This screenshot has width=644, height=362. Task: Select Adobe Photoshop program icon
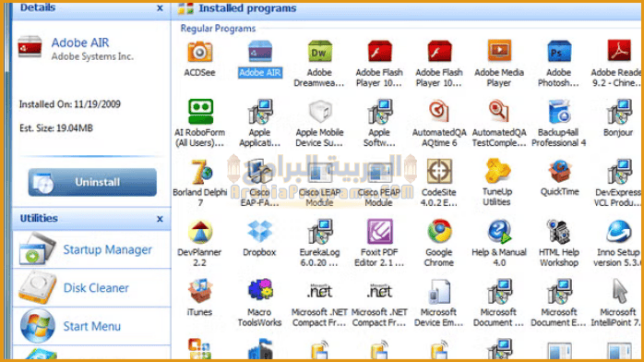click(x=559, y=52)
